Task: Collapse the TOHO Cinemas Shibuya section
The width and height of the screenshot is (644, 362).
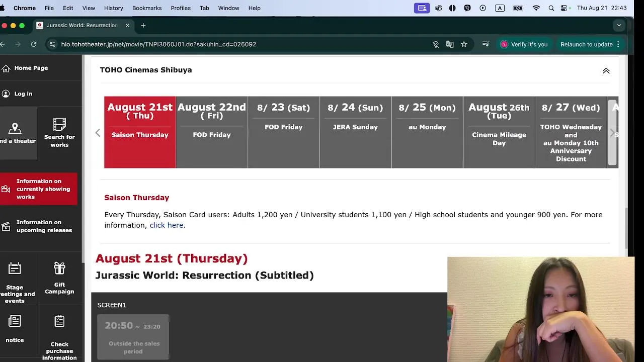Action: tap(606, 71)
